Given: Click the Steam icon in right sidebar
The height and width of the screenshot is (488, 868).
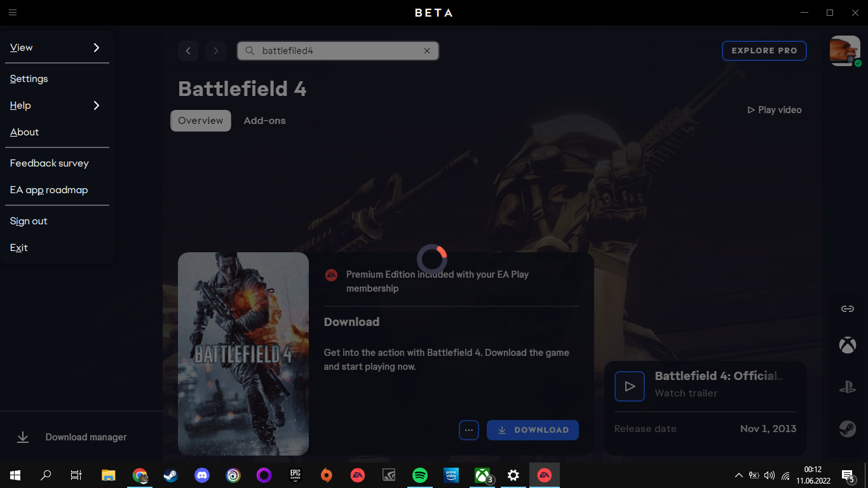Looking at the screenshot, I should (x=848, y=429).
